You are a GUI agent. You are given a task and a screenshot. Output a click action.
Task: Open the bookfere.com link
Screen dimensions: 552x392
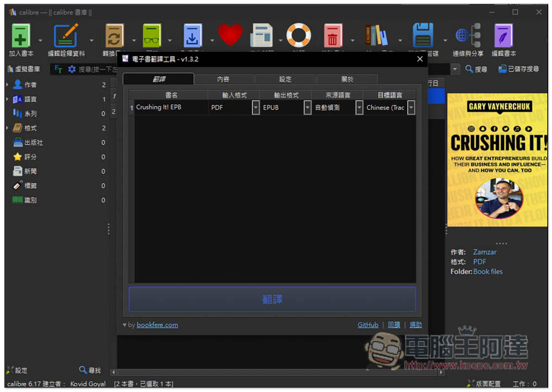157,325
